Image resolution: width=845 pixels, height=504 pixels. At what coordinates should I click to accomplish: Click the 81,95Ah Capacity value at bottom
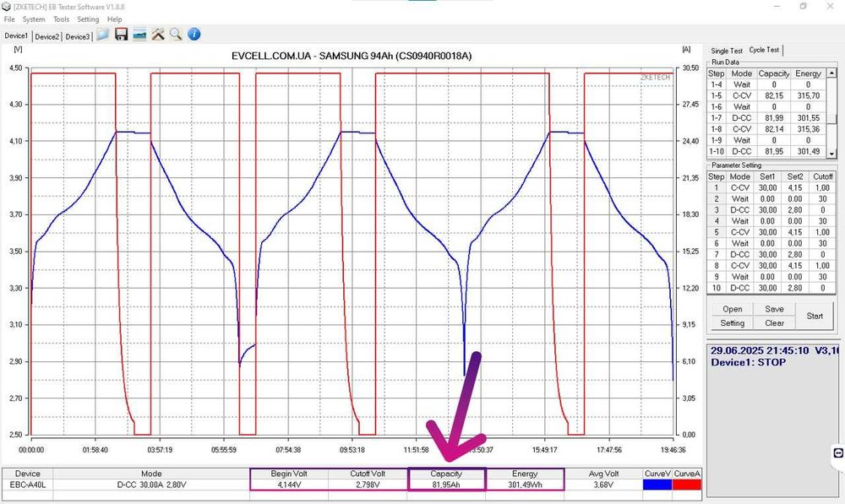446,485
